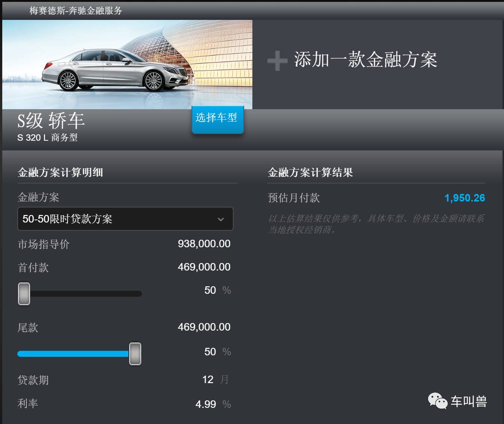Click the 首付款 amount 469,000.00

click(204, 267)
